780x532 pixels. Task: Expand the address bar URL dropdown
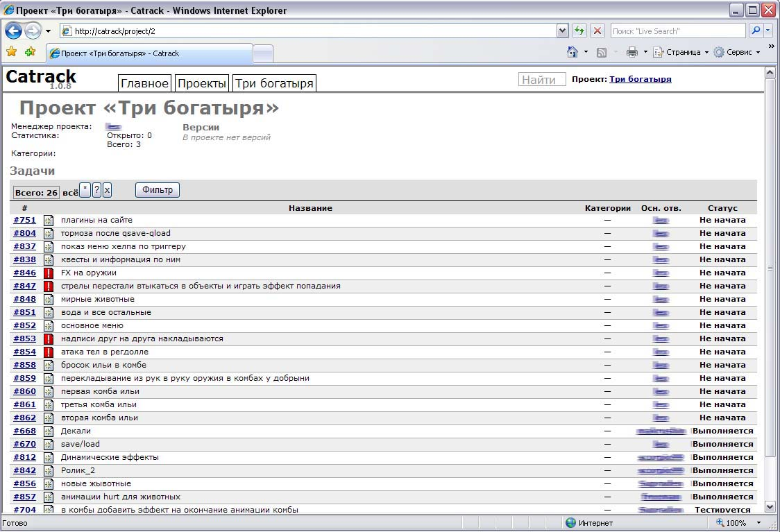click(562, 31)
